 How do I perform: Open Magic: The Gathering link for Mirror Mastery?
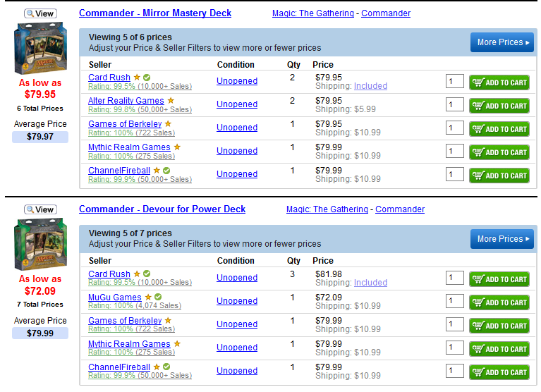(313, 13)
